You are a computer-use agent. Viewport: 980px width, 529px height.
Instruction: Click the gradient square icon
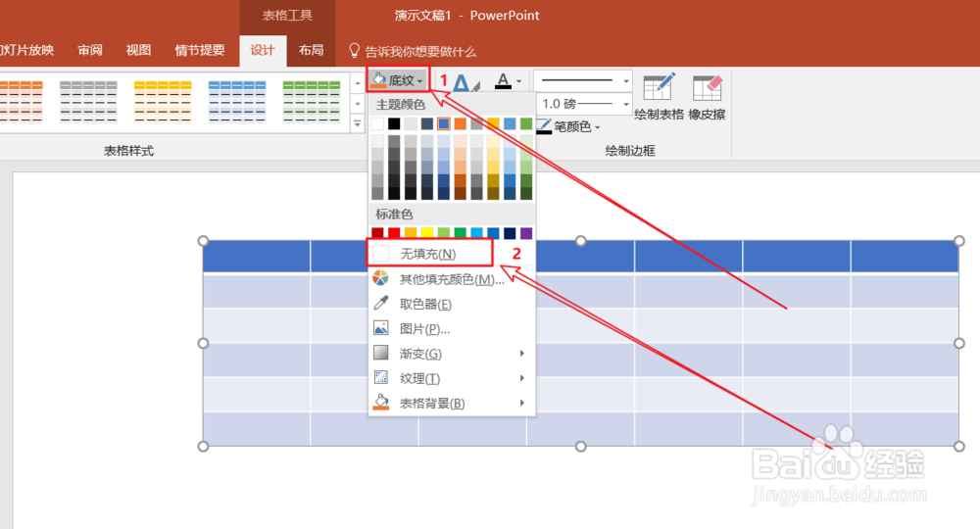(380, 353)
